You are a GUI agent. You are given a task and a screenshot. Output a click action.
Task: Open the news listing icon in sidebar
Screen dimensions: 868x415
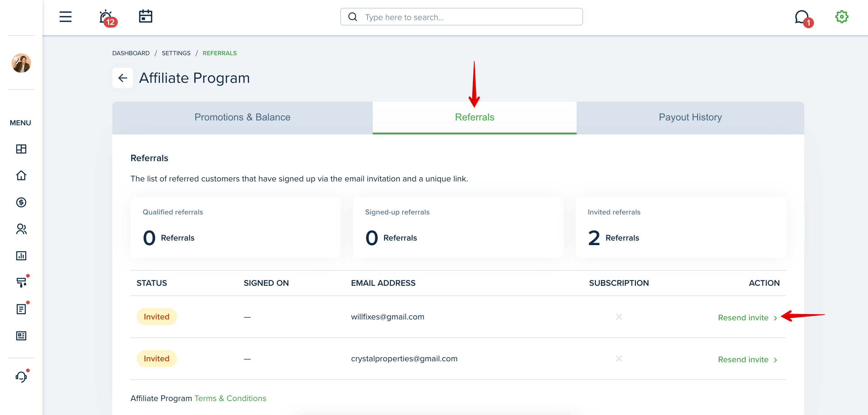tap(21, 336)
